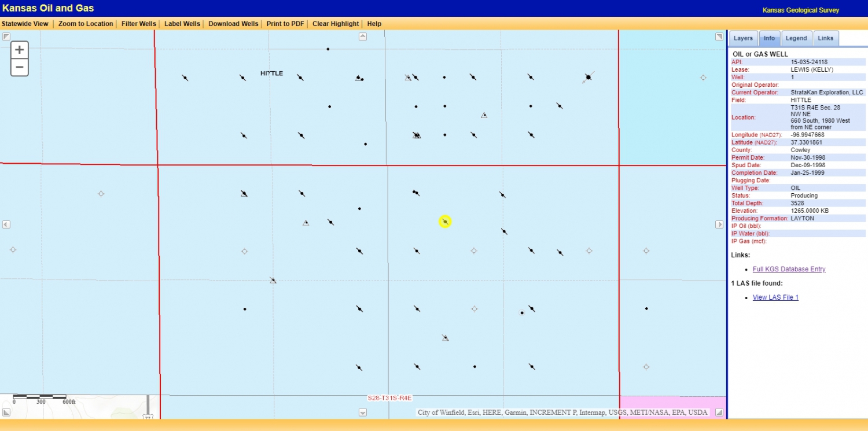Open Filter Wells menu

pyautogui.click(x=138, y=24)
